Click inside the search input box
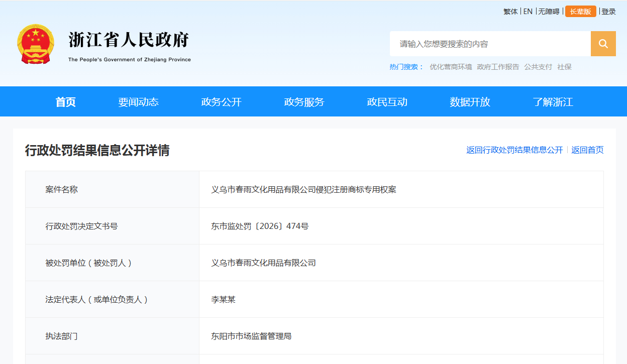Image resolution: width=627 pixels, height=364 pixels. [x=490, y=44]
